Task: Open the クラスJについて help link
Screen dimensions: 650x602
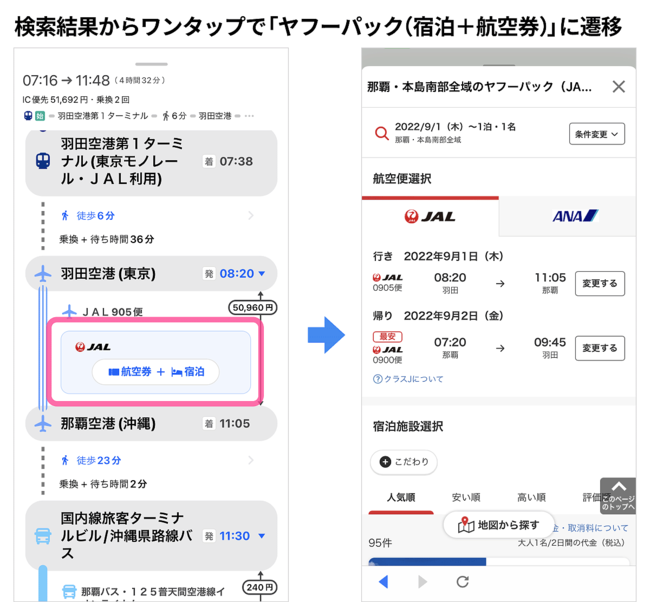Action: [408, 379]
